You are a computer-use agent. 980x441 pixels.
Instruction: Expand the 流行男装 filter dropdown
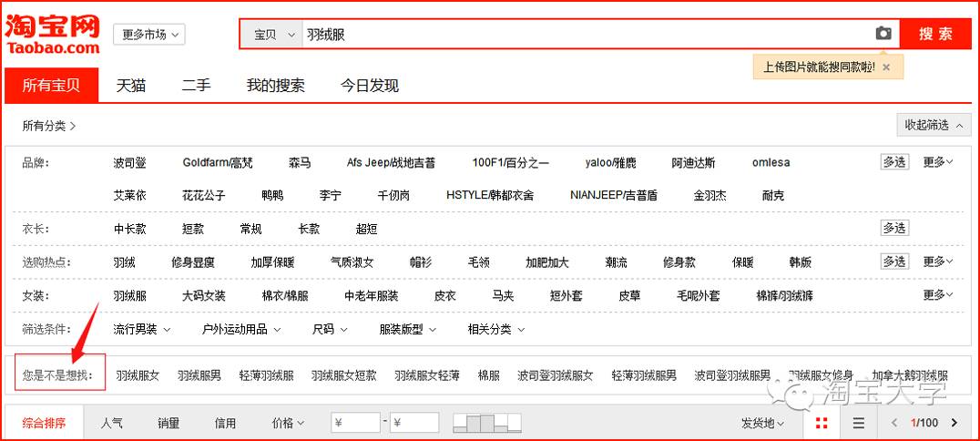[x=142, y=329]
